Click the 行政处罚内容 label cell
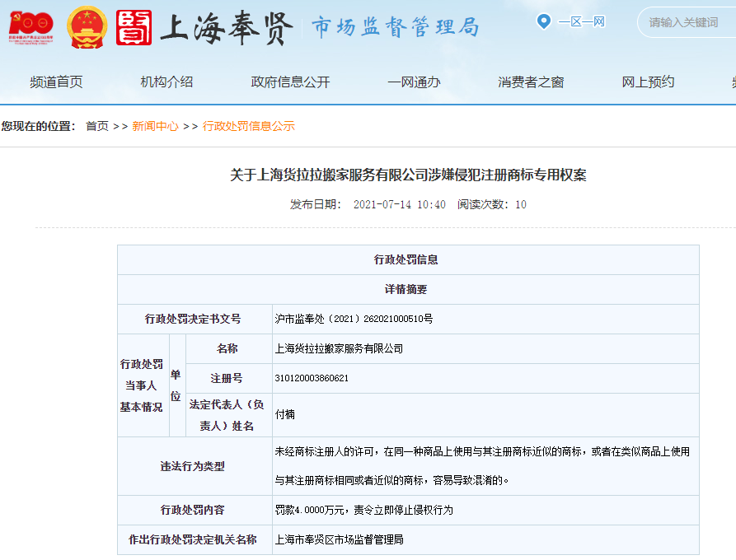 coord(193,510)
